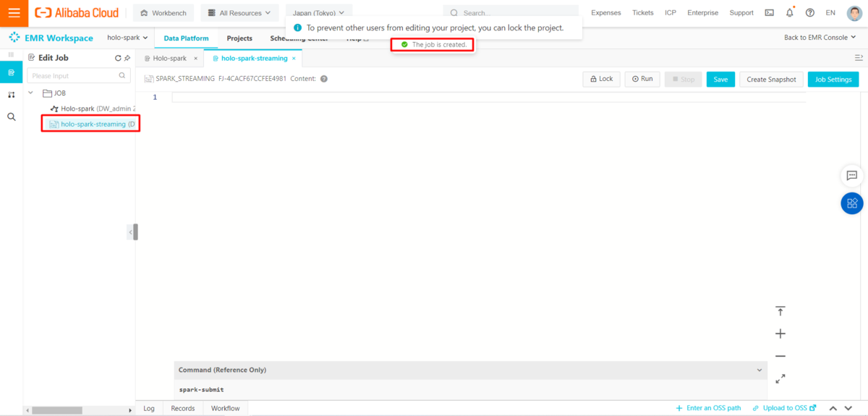Select the holo-spark-streaming job in tree
This screenshot has width=868, height=416.
[91, 124]
